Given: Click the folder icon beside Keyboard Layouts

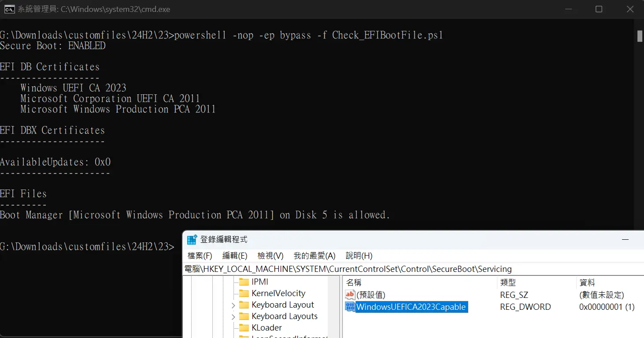Looking at the screenshot, I should point(244,316).
